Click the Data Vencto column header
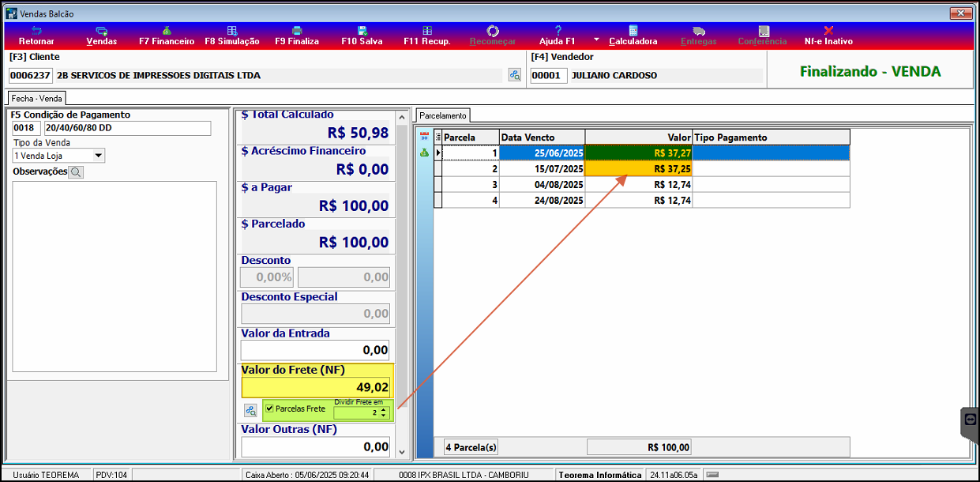 543,137
